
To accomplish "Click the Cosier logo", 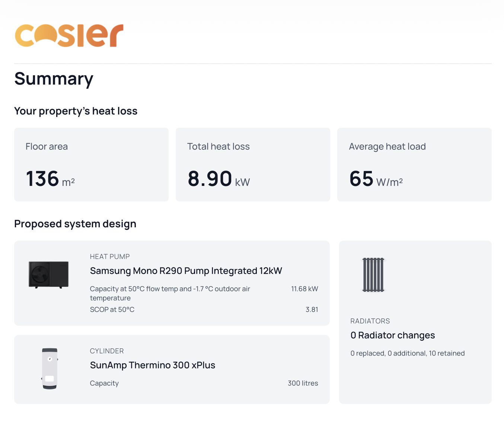I will point(69,36).
